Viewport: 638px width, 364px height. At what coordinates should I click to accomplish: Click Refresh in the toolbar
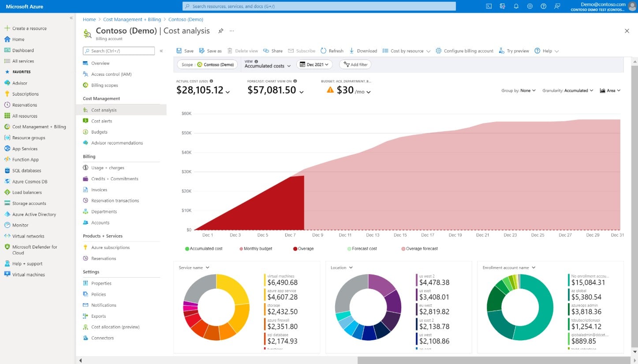click(332, 51)
